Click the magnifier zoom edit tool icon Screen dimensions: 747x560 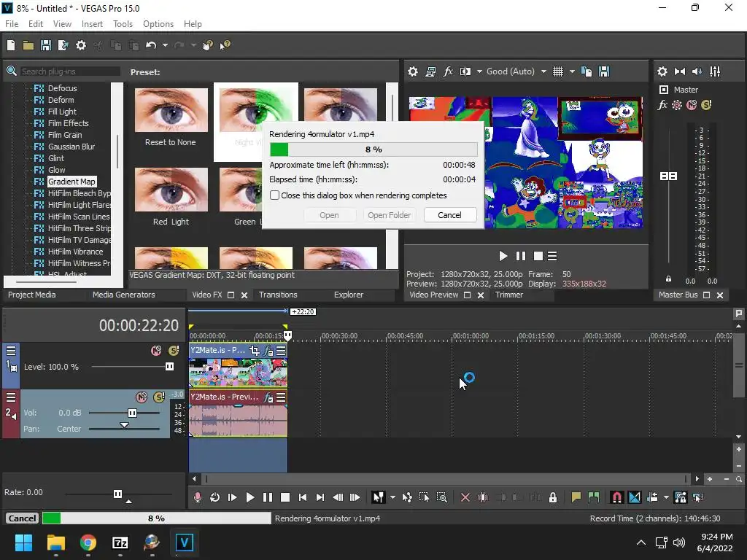click(x=441, y=497)
